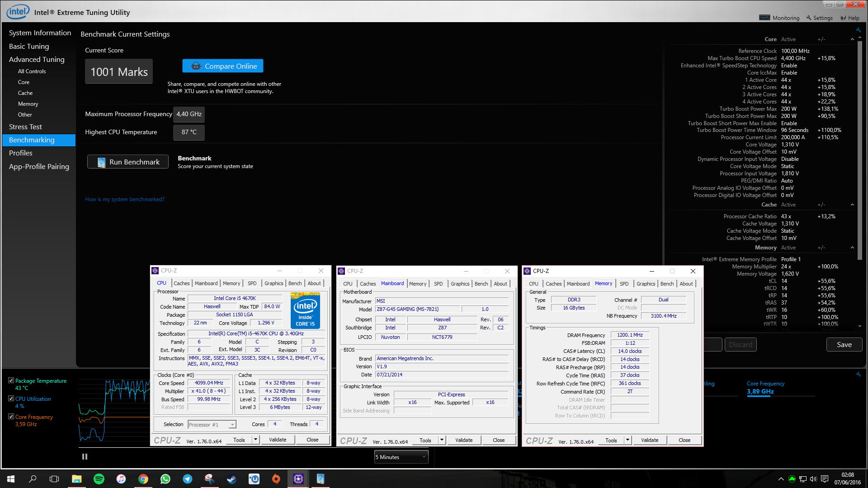
Task: Click the wrench icon above the Core Frequency graph
Action: pos(858,375)
